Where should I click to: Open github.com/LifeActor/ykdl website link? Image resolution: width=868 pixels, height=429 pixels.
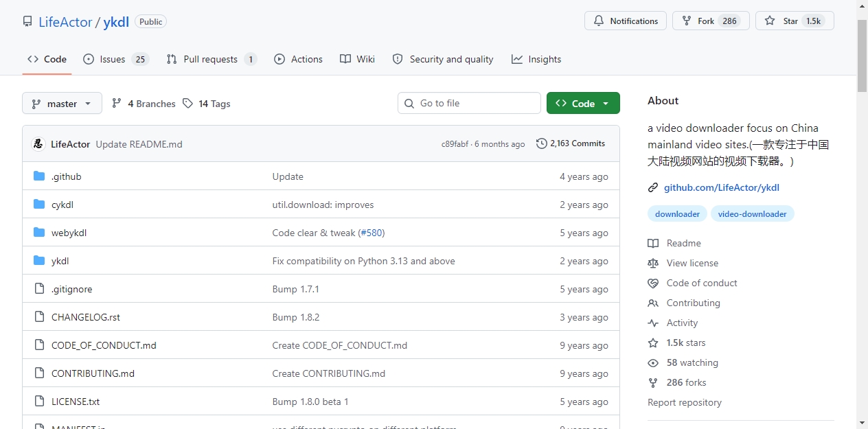click(x=722, y=187)
